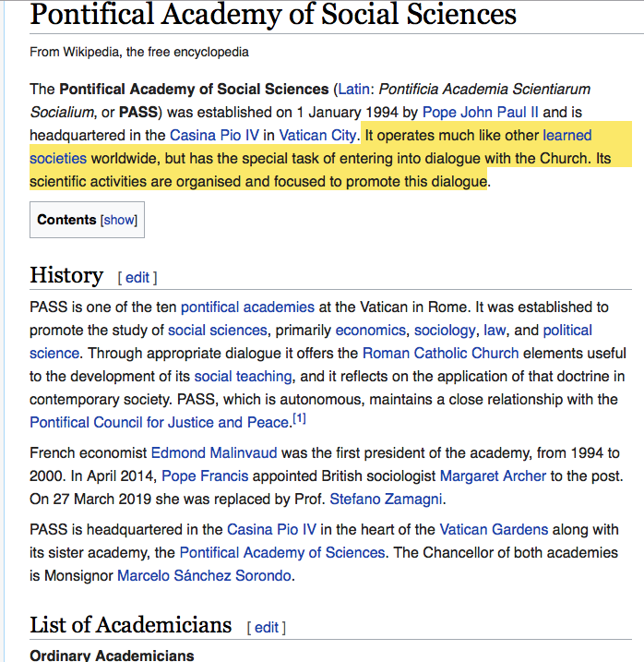
Task: Open the sociology link
Action: click(445, 330)
